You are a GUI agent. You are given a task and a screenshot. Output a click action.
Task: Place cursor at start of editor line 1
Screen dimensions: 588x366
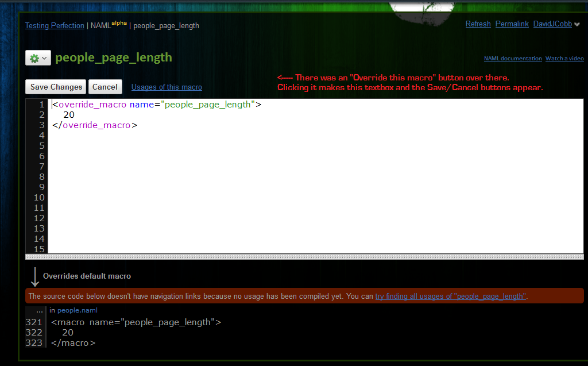tap(52, 105)
